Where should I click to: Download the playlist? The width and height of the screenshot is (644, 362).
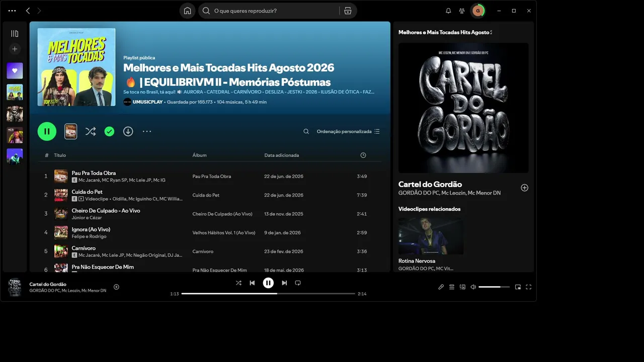coord(128,131)
